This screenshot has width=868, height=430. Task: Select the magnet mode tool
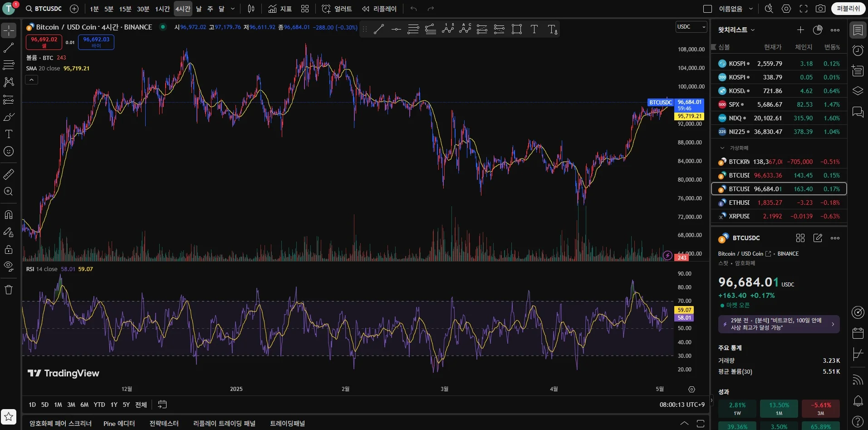tap(9, 215)
